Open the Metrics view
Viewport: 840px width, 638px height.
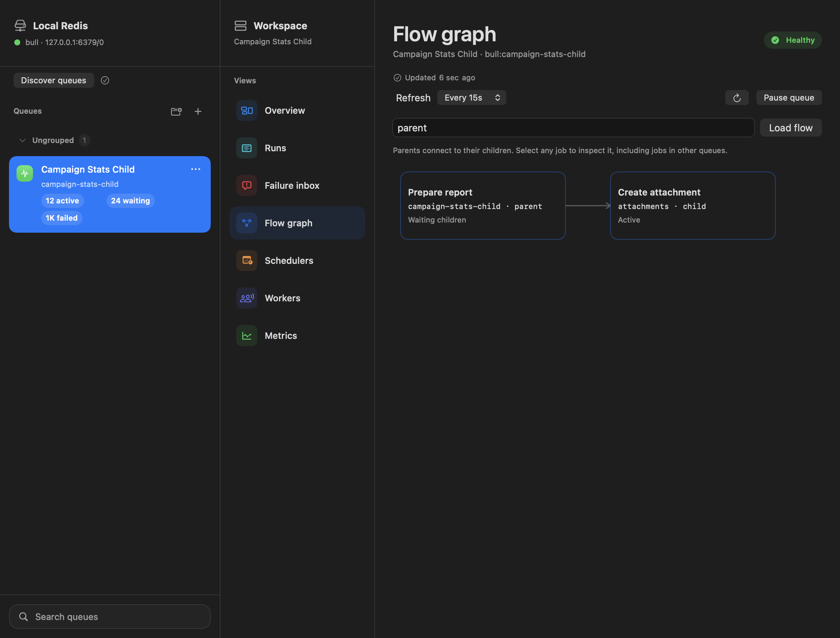point(297,336)
